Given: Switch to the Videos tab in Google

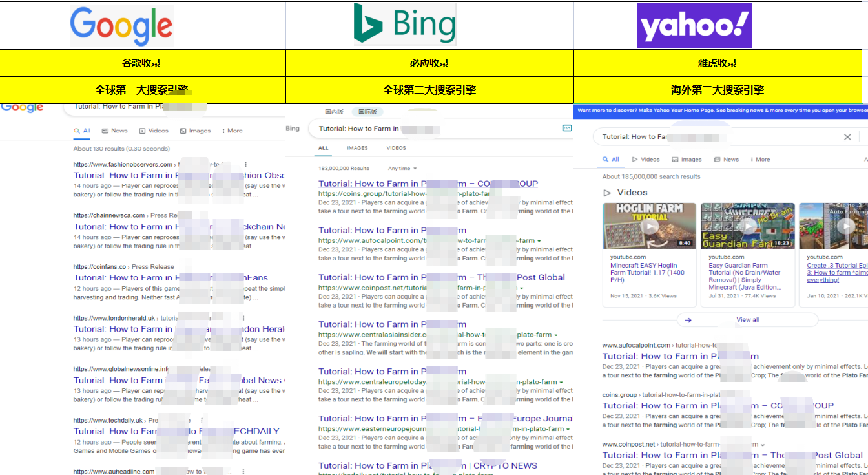Looking at the screenshot, I should pyautogui.click(x=154, y=131).
